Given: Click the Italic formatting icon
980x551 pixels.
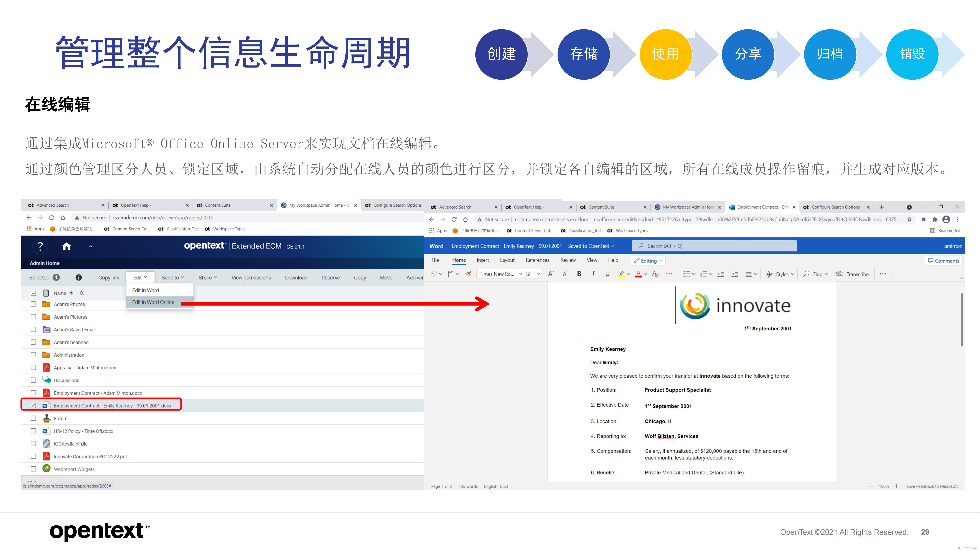Looking at the screenshot, I should [x=593, y=274].
